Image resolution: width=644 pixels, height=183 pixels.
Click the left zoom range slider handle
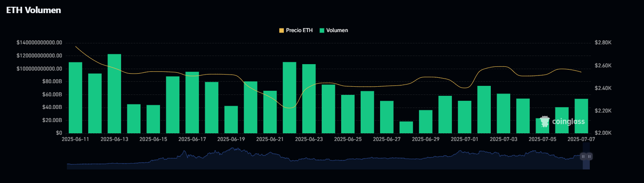point(583,156)
